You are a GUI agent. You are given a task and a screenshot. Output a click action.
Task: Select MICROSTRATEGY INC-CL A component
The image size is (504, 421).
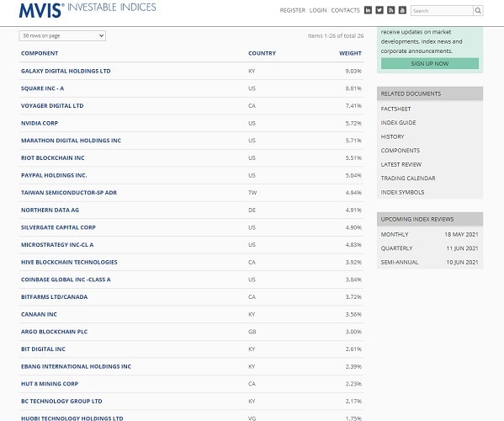(x=57, y=245)
